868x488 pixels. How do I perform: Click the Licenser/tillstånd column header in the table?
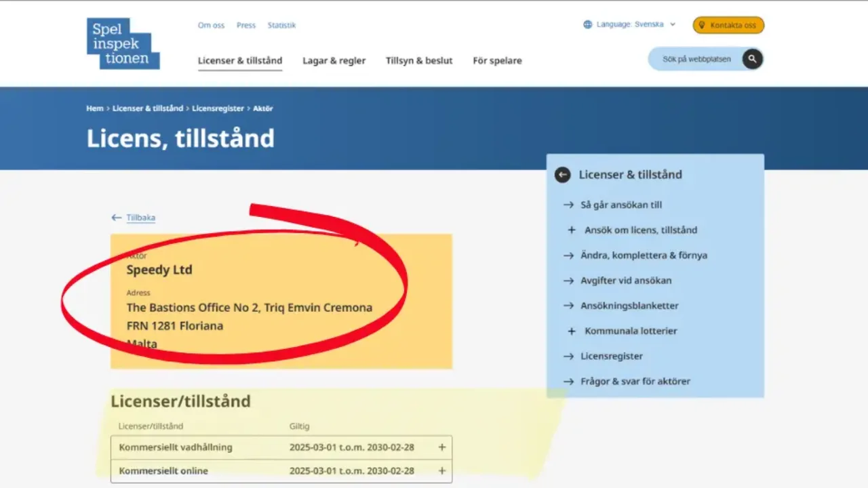coord(151,426)
